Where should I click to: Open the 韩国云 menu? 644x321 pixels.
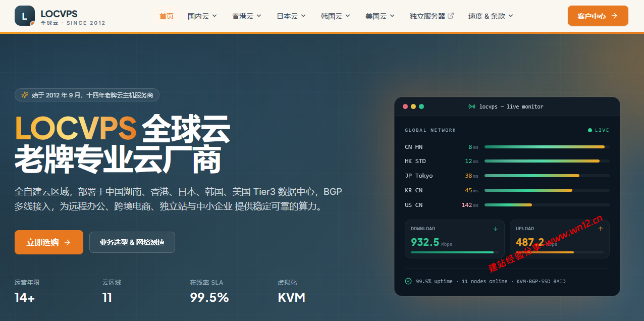(x=336, y=16)
